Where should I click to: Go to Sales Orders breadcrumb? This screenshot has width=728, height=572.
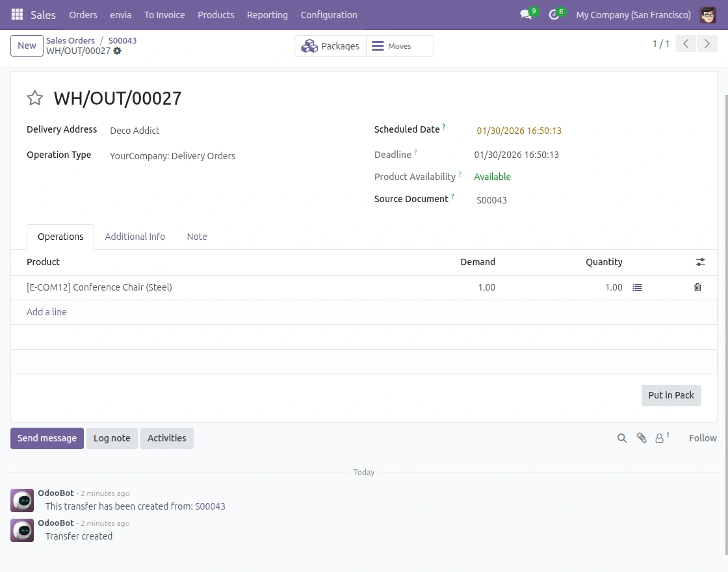point(70,40)
